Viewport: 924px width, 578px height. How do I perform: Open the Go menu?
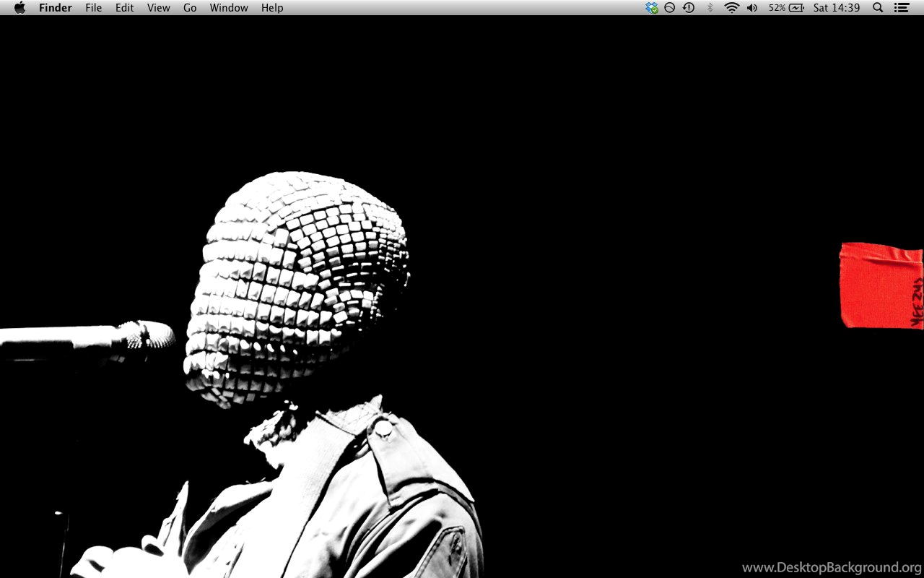pos(190,8)
